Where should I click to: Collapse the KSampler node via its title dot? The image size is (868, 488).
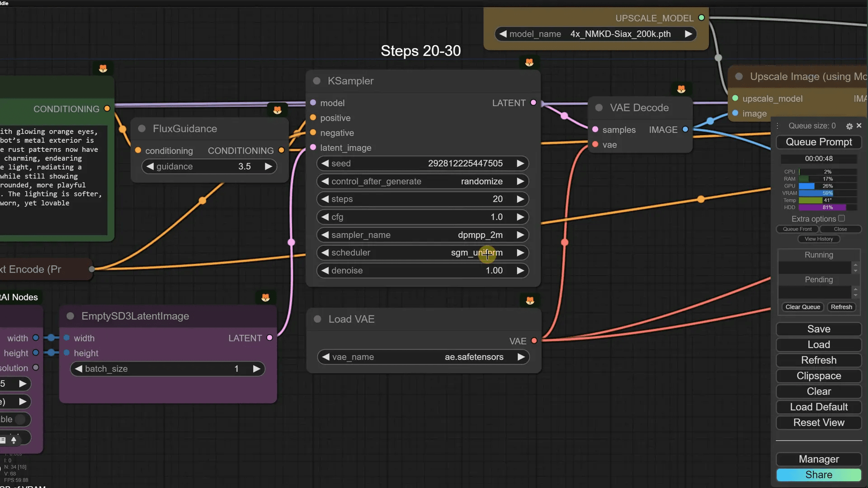(317, 81)
